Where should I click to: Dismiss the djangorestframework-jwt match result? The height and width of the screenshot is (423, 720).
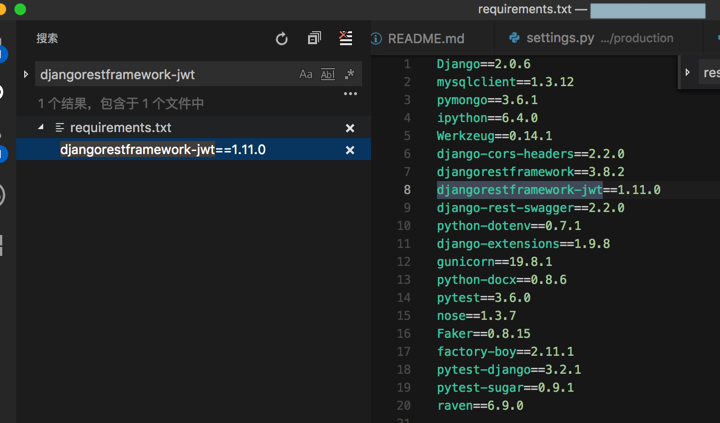click(350, 150)
